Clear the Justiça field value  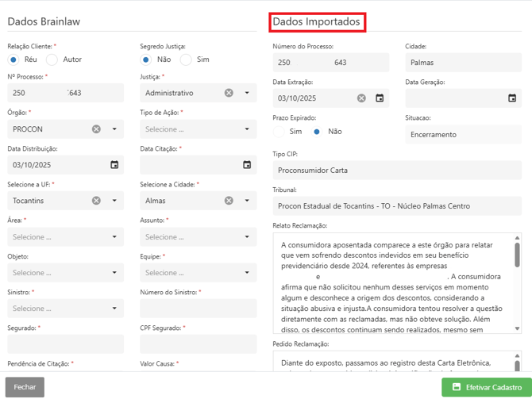click(x=229, y=93)
